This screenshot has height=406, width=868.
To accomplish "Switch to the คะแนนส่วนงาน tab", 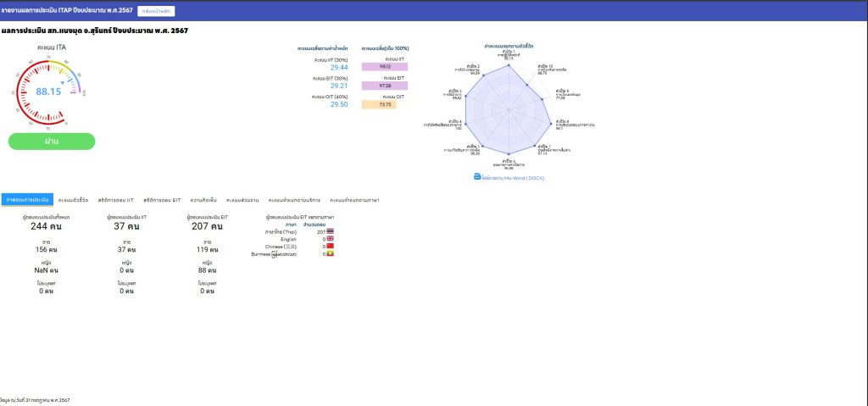I will [x=242, y=200].
